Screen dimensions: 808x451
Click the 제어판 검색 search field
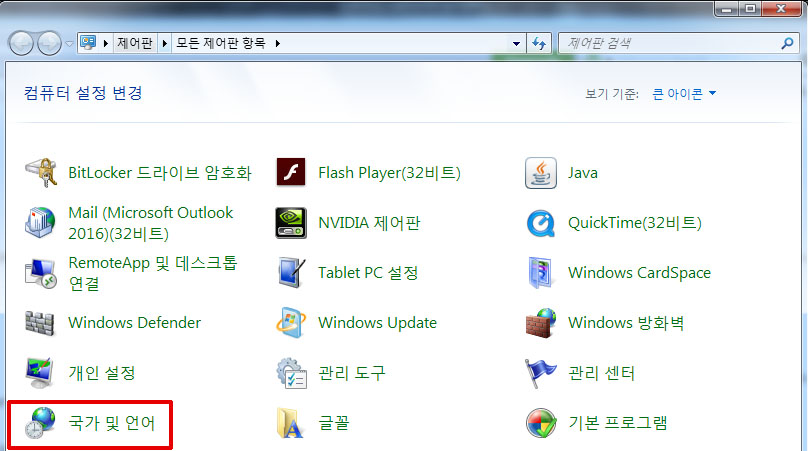point(670,43)
